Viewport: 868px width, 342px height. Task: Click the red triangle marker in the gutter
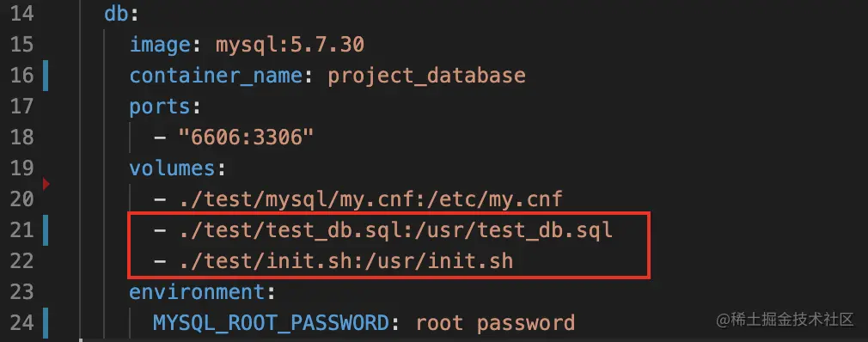tap(46, 184)
